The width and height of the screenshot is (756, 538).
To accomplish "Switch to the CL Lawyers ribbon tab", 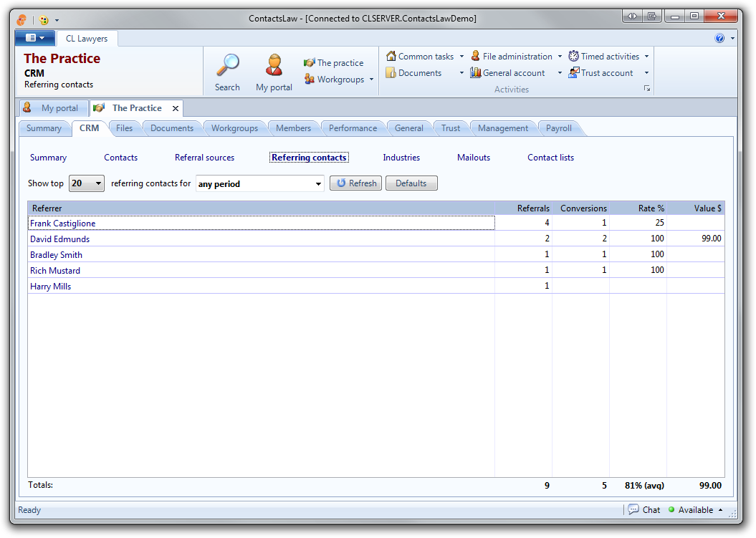I will pyautogui.click(x=87, y=39).
